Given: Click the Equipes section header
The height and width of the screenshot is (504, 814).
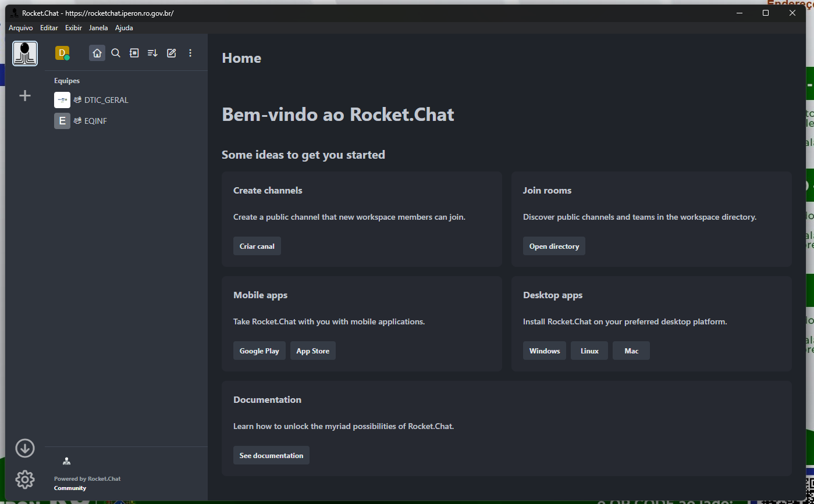Looking at the screenshot, I should [x=67, y=81].
